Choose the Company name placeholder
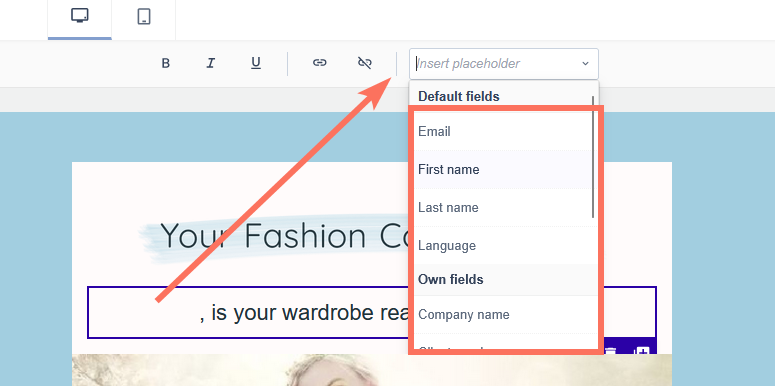Screen dimensions: 775x386 [x=503, y=314]
